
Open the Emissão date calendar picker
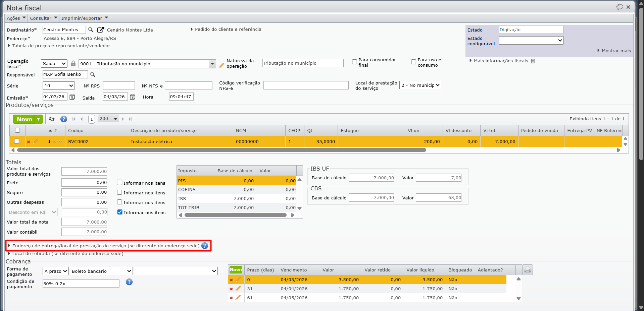(72, 97)
